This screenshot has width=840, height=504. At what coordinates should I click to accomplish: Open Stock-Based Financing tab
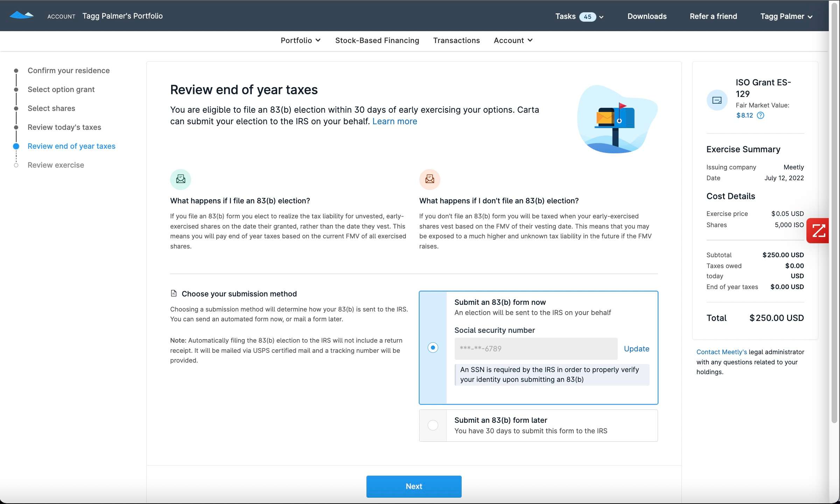(377, 40)
